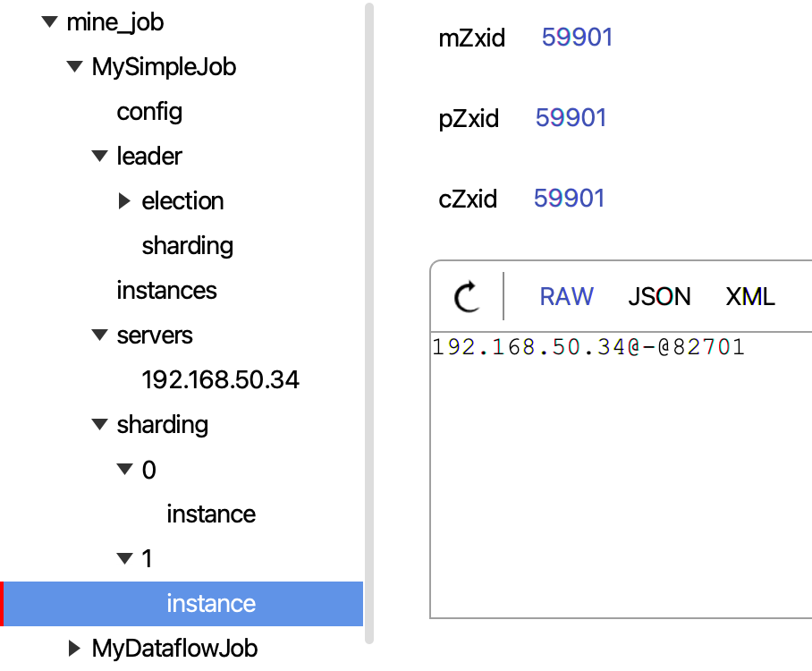Collapse the MySimpleJob node
This screenshot has width=812, height=671.
[x=74, y=66]
